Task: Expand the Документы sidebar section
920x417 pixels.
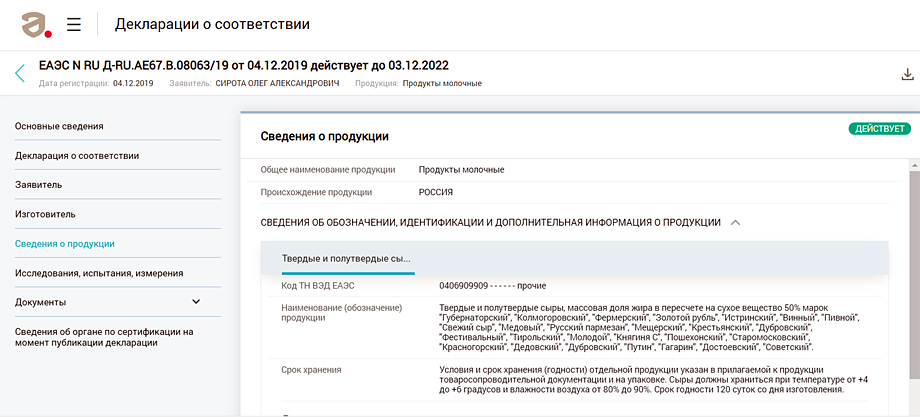Action: (x=196, y=302)
